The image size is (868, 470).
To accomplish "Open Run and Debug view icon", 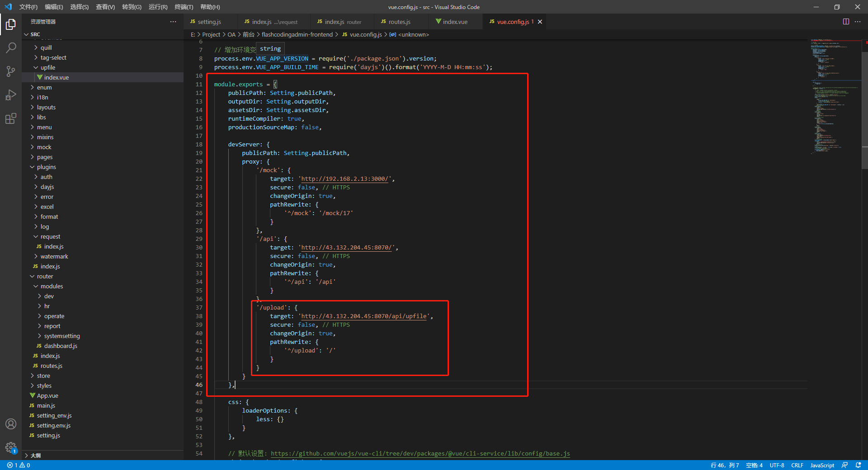I will pos(11,95).
